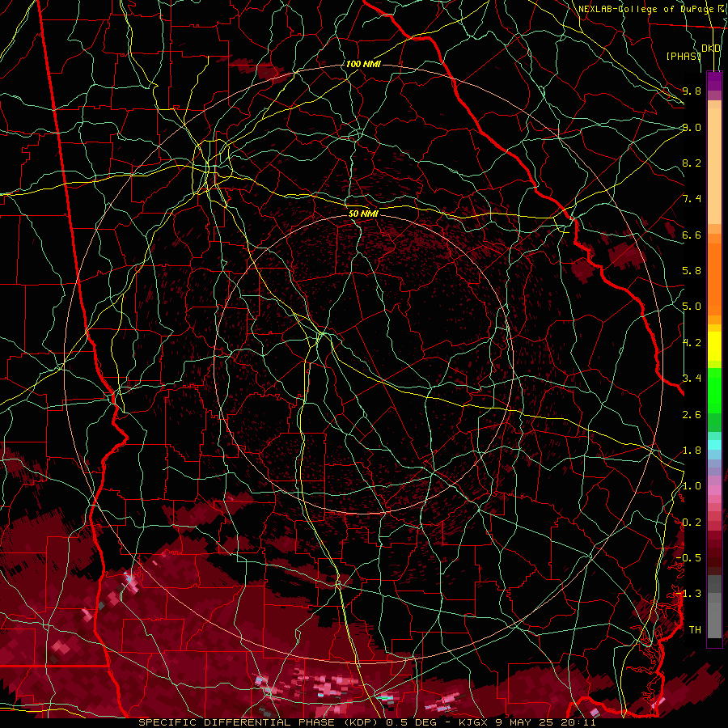Click the TH threshold label on the scale
728x728 pixels.
coord(695,629)
